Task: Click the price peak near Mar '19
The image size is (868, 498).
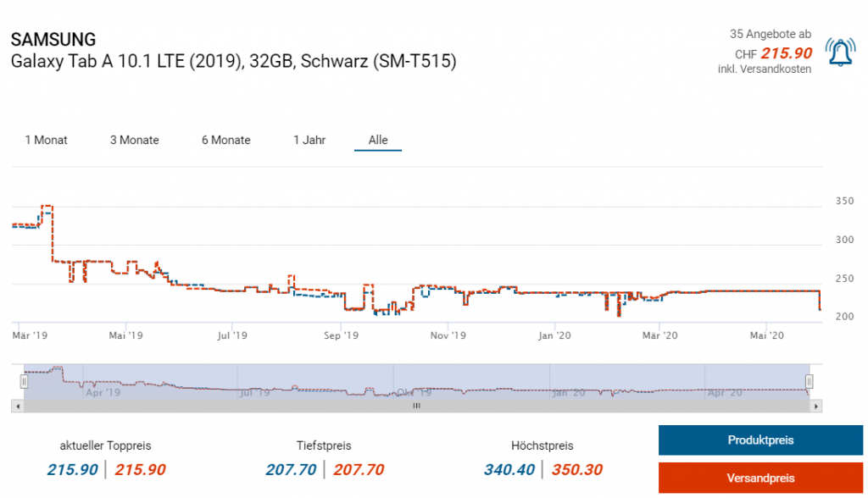Action: 47,206
